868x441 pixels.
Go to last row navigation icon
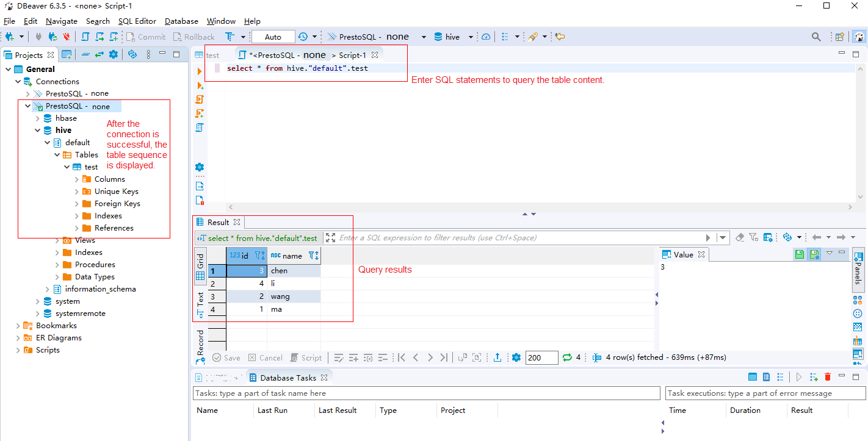pyautogui.click(x=444, y=357)
